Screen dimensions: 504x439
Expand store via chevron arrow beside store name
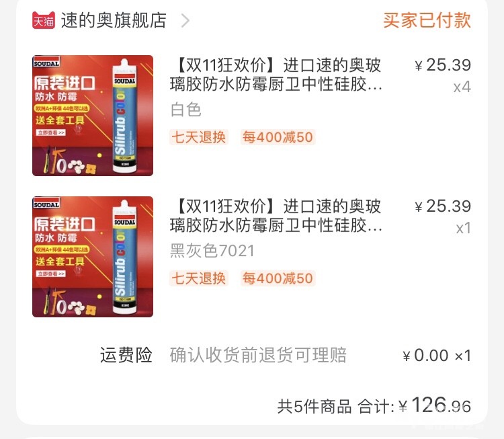[185, 21]
